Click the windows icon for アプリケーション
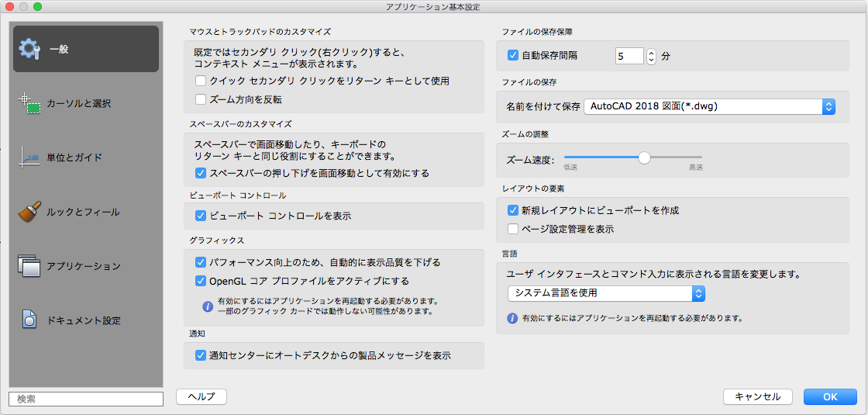The width and height of the screenshot is (868, 415). (x=29, y=266)
